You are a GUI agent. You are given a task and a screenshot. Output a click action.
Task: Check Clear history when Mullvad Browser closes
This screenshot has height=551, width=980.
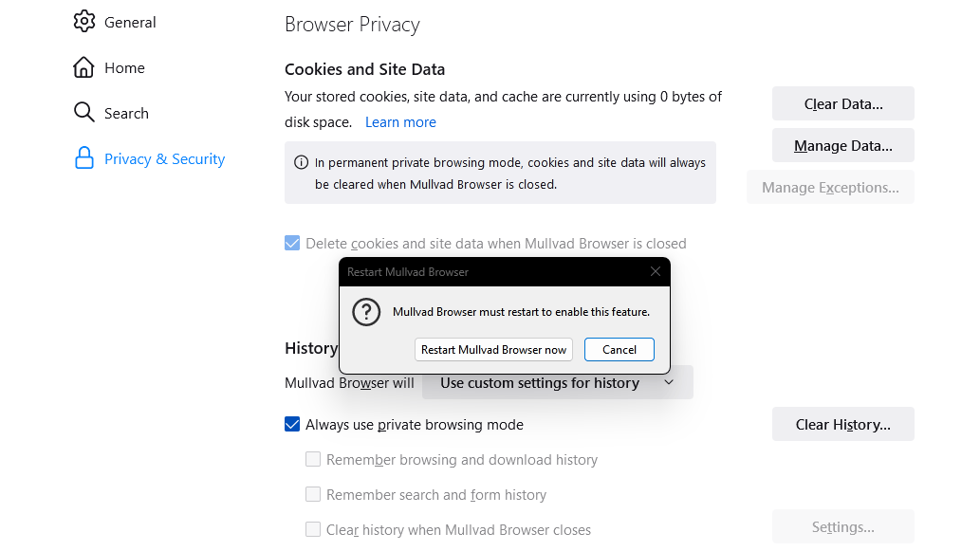pyautogui.click(x=313, y=529)
